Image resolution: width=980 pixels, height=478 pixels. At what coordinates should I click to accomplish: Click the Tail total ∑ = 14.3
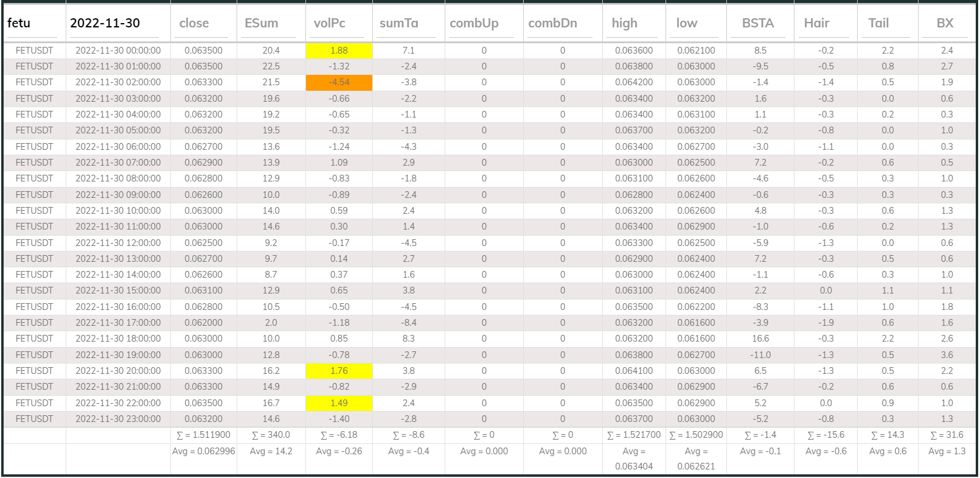click(x=888, y=435)
